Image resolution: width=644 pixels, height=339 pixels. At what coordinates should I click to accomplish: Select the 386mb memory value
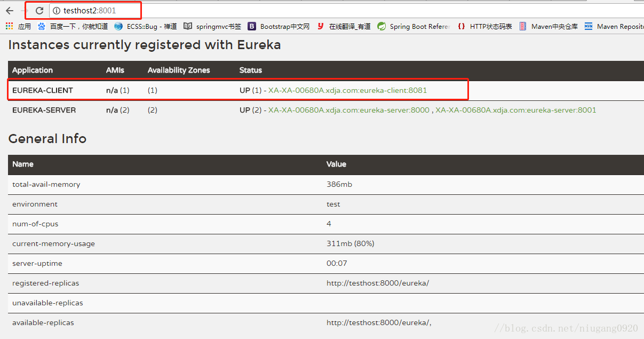339,184
